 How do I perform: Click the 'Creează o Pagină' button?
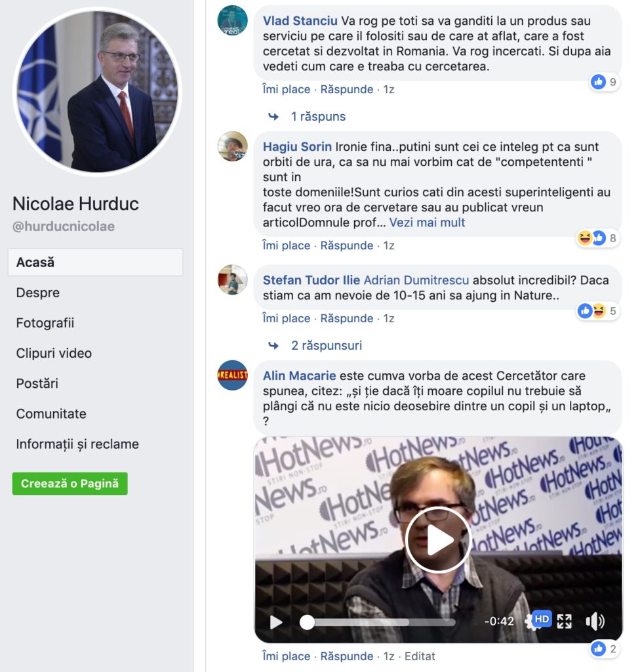click(x=70, y=484)
